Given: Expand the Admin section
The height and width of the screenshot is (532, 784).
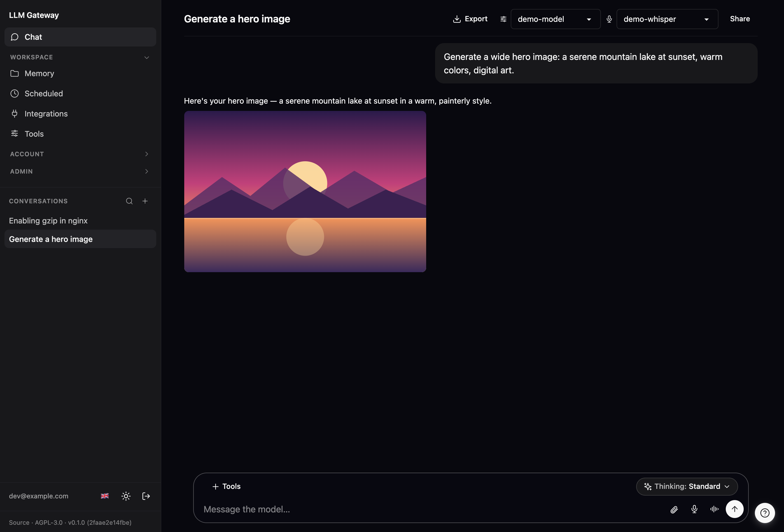Looking at the screenshot, I should coord(80,171).
